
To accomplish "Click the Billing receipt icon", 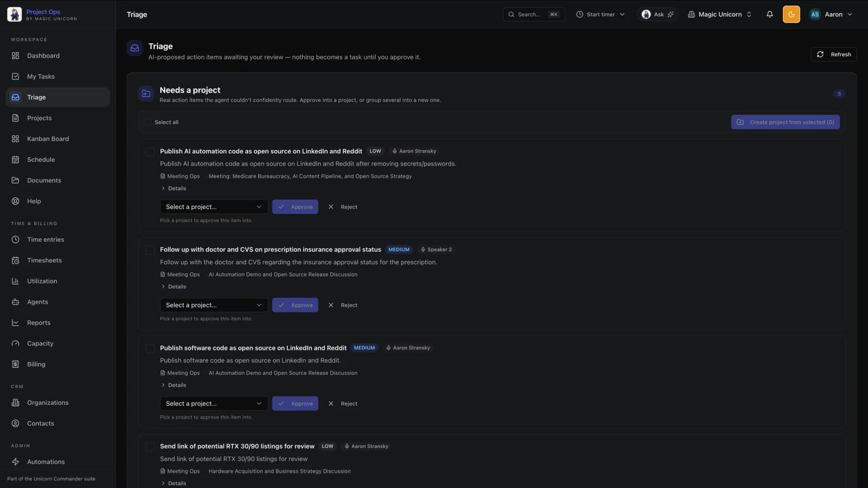I will pyautogui.click(x=15, y=364).
